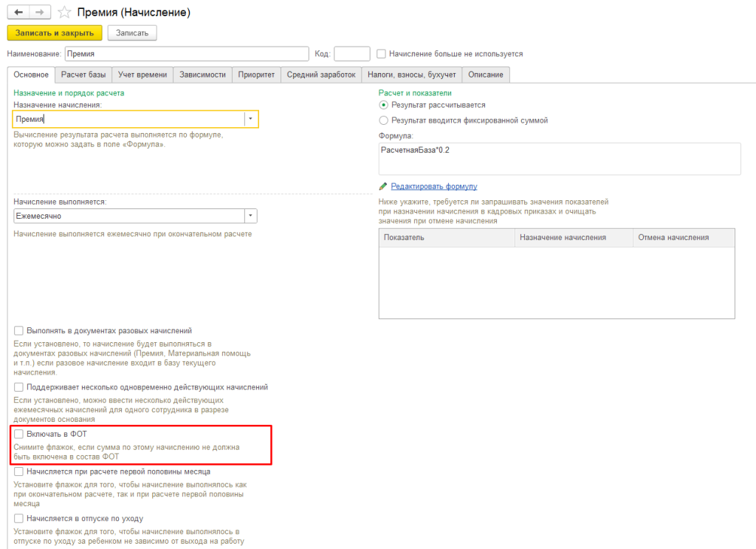Select 'Результат рассчитывается' radio button

[383, 105]
